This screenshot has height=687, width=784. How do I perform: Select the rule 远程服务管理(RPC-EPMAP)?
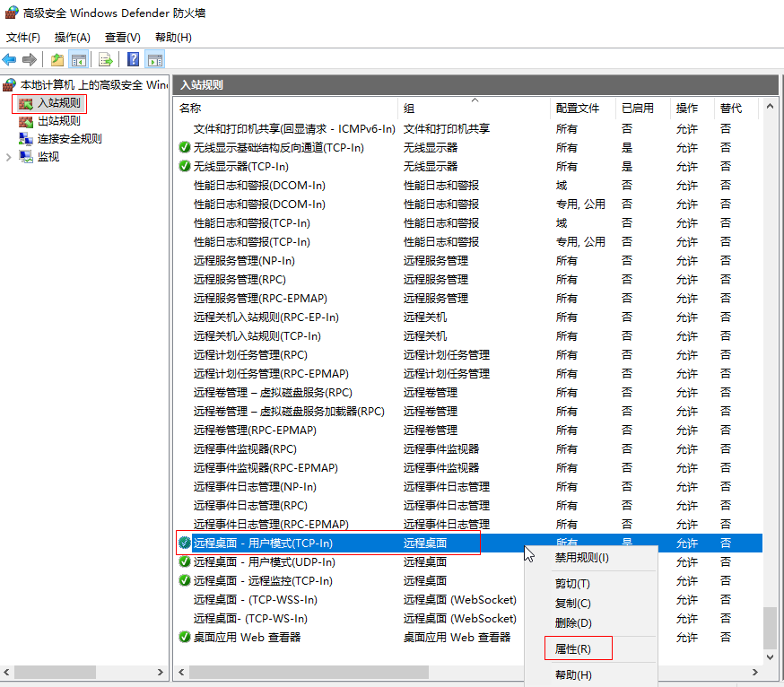click(x=260, y=299)
